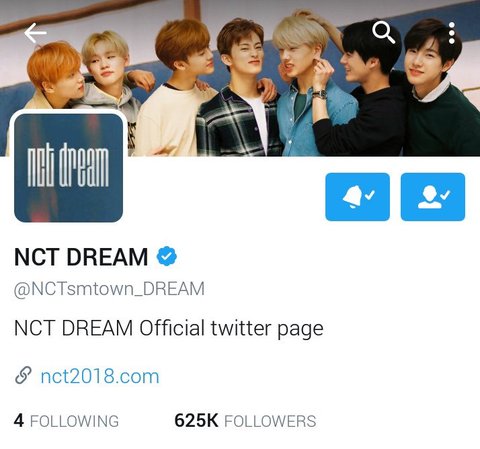Open search with the magnifier icon
Screen dimensions: 480x449
tap(384, 33)
